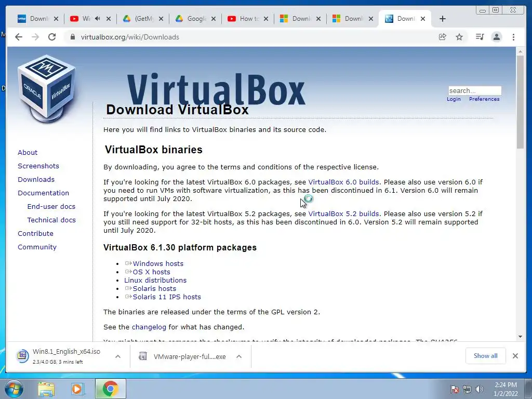
Task: Click Win8.1 ISO download file icon
Action: pos(22,356)
